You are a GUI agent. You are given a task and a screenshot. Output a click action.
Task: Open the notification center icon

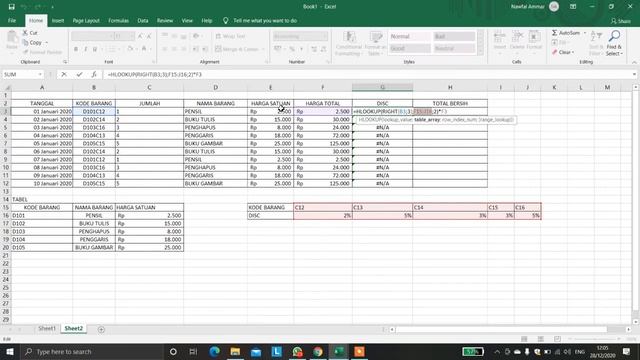coord(627,351)
